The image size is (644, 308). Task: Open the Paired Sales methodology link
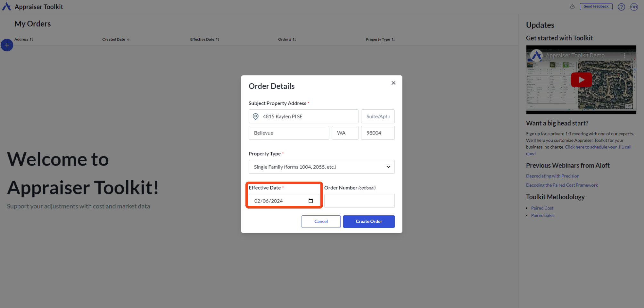(x=542, y=216)
